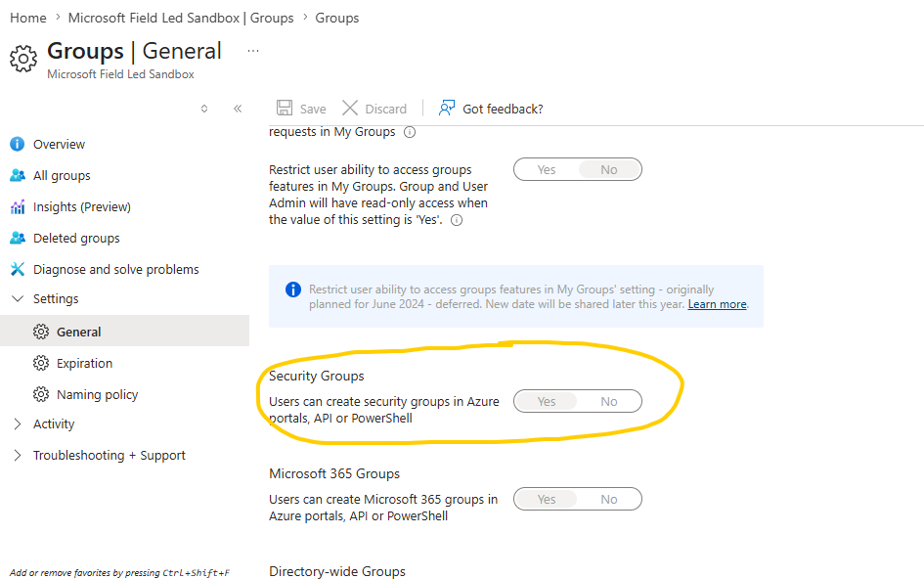The height and width of the screenshot is (579, 924).
Task: Click the Settings section label
Action: [x=56, y=298]
